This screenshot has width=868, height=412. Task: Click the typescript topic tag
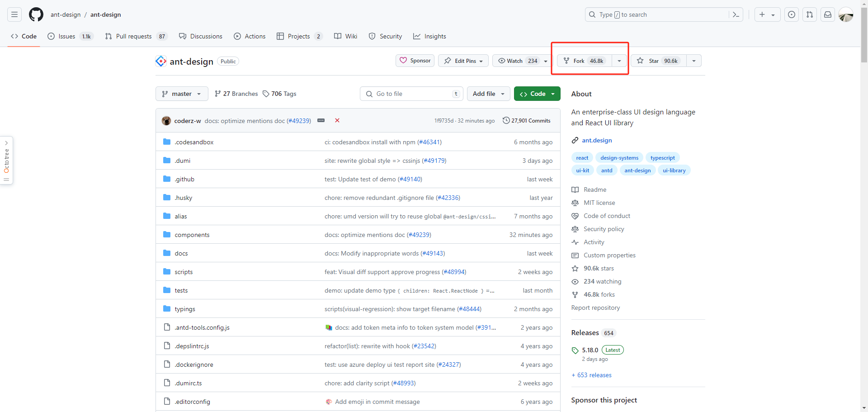point(662,158)
